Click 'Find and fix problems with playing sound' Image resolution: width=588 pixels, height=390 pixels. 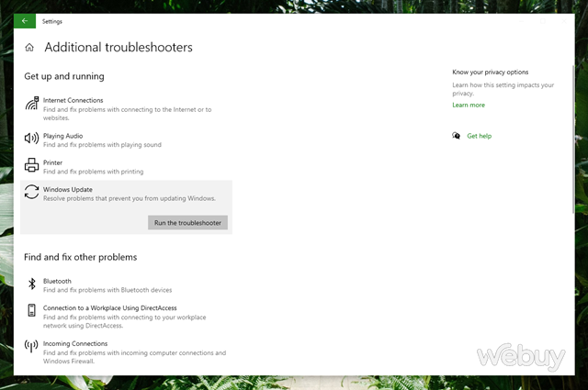pyautogui.click(x=102, y=145)
